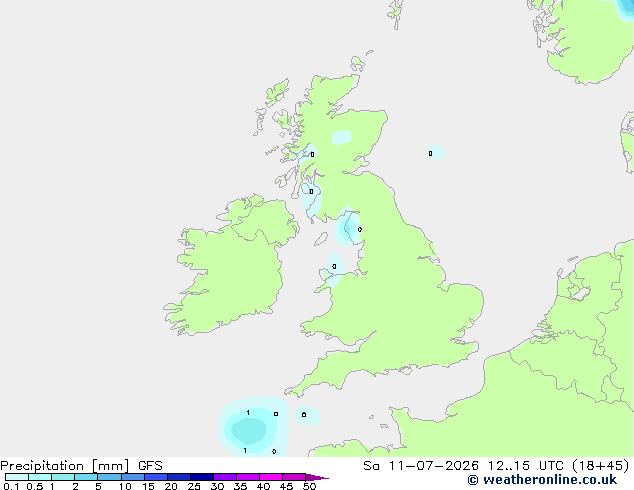
Task: Pick the 10–15 mm legend color swatch
Action: click(132, 477)
